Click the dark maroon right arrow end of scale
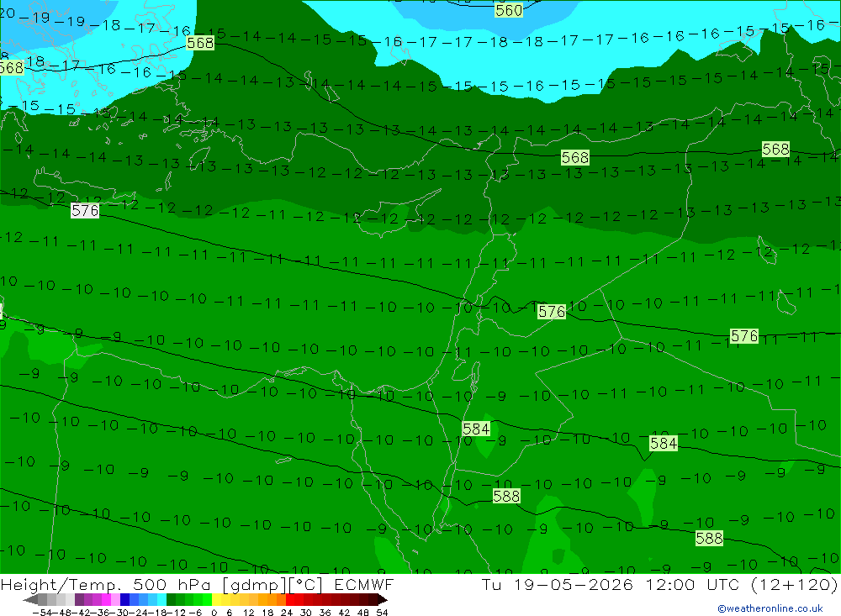The height and width of the screenshot is (616, 841). [381, 600]
